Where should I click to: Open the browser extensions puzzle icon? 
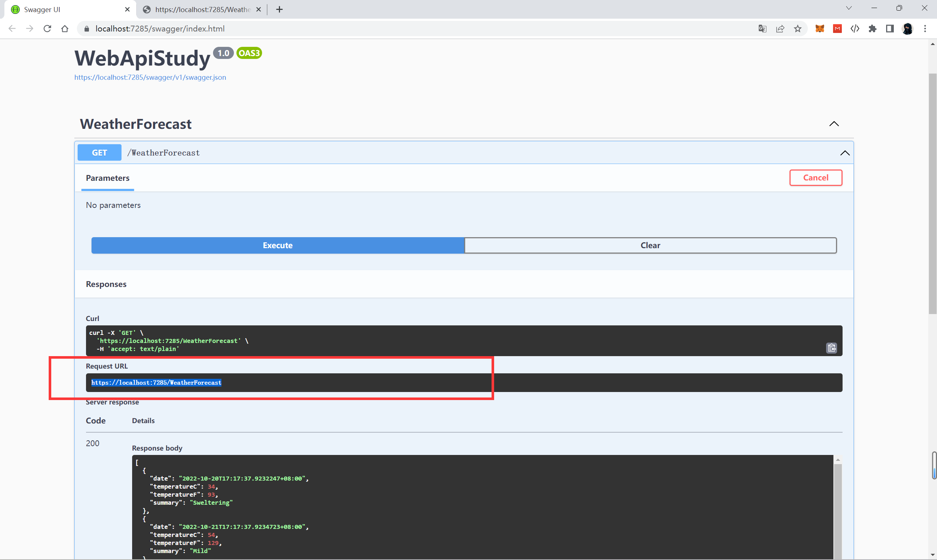[x=872, y=29]
